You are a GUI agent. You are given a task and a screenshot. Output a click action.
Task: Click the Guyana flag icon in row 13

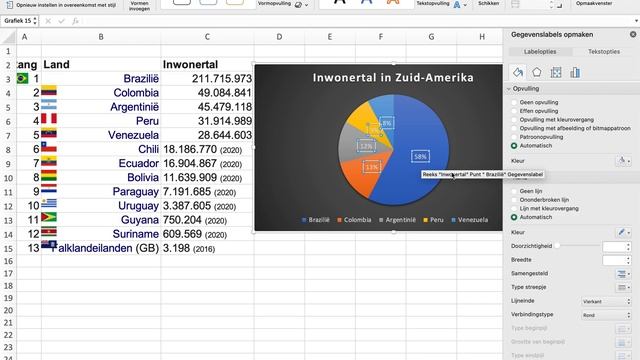49,217
